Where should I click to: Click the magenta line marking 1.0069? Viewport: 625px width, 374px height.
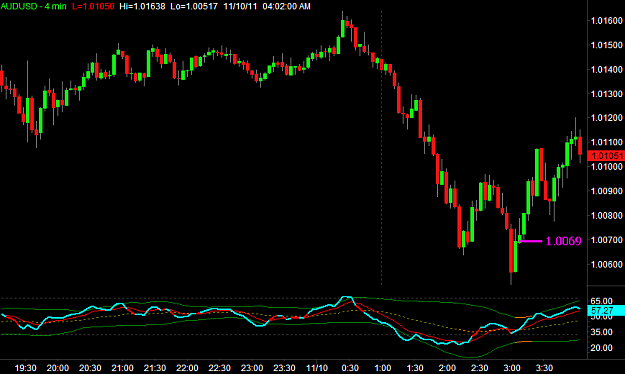coord(530,241)
